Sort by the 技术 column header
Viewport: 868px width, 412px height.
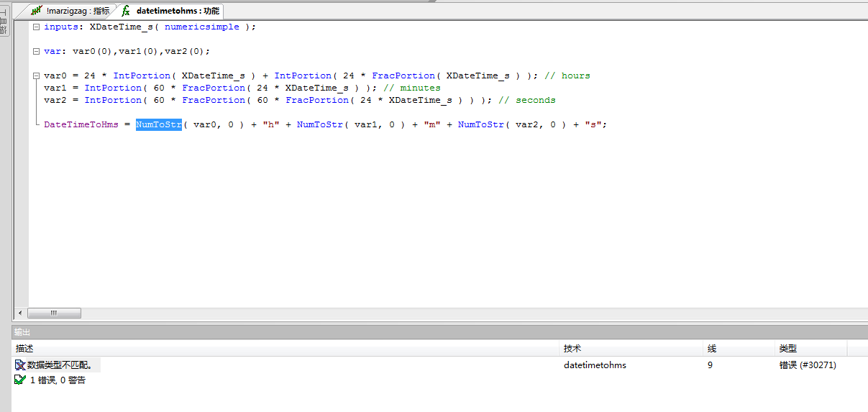point(631,348)
